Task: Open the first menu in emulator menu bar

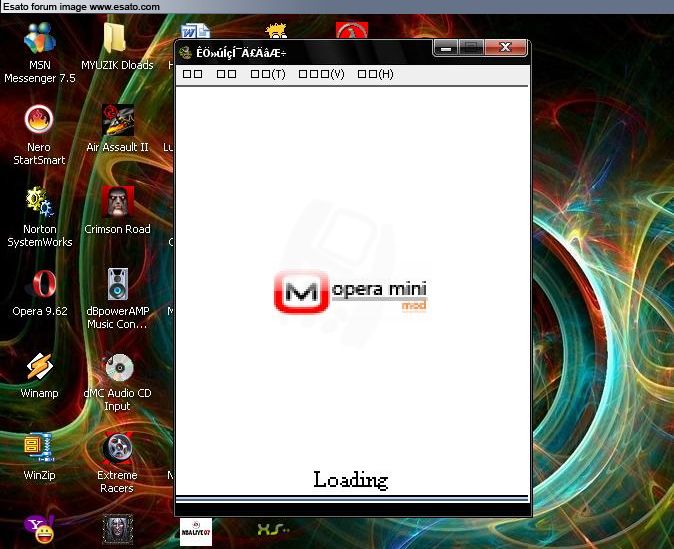Action: pos(193,74)
